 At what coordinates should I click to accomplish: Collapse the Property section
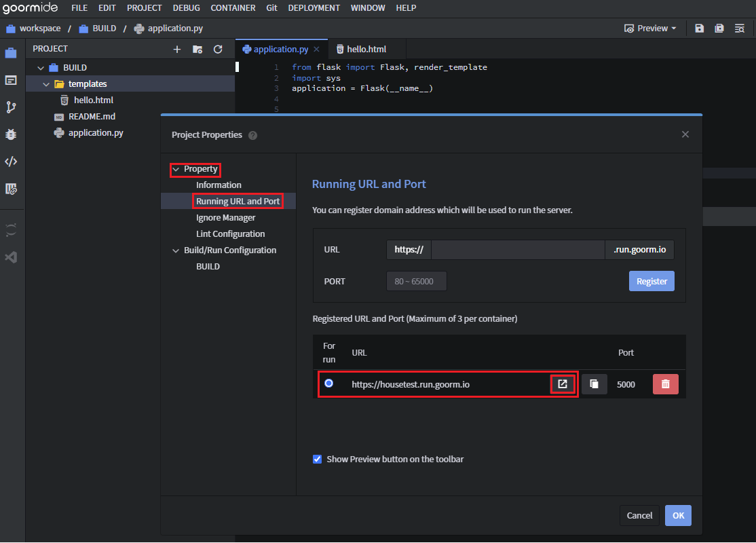tap(176, 169)
